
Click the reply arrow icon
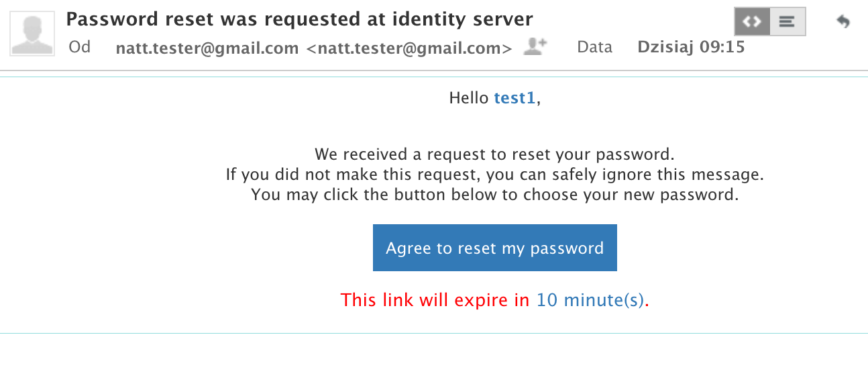(843, 21)
